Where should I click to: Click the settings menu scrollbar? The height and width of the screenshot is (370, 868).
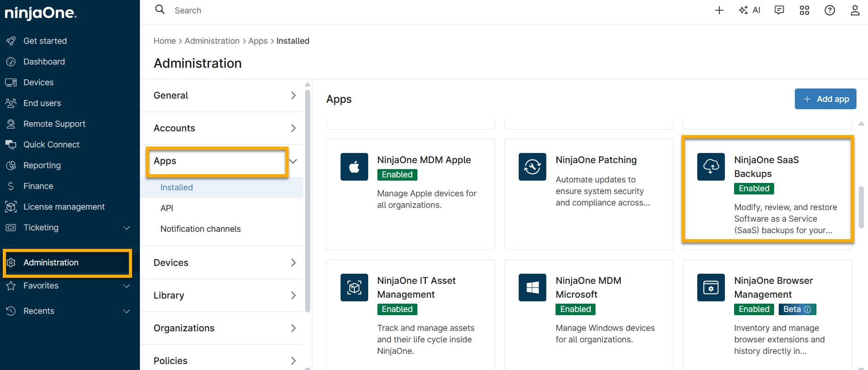(x=308, y=200)
